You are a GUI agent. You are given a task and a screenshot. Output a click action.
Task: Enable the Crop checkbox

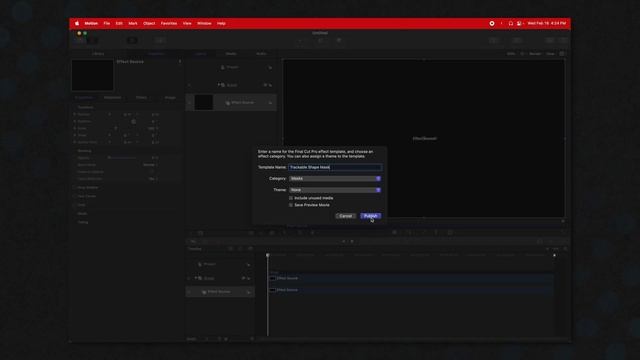coord(75,205)
